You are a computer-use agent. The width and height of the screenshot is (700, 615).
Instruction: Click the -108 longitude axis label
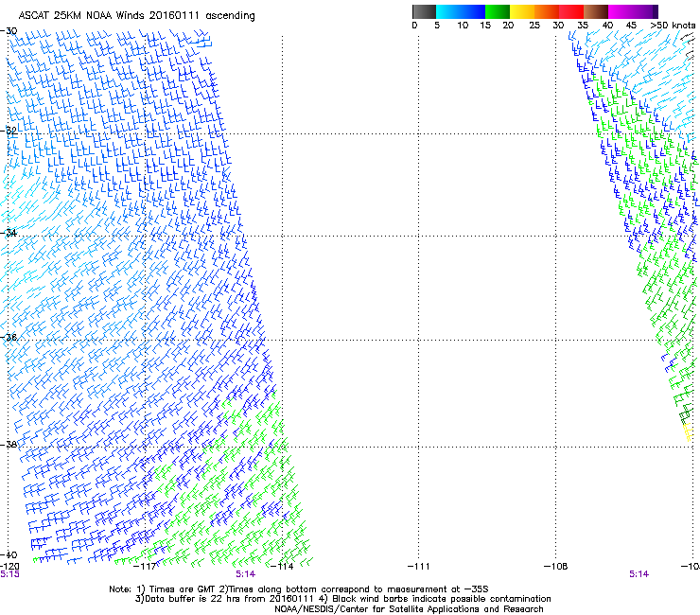(556, 567)
